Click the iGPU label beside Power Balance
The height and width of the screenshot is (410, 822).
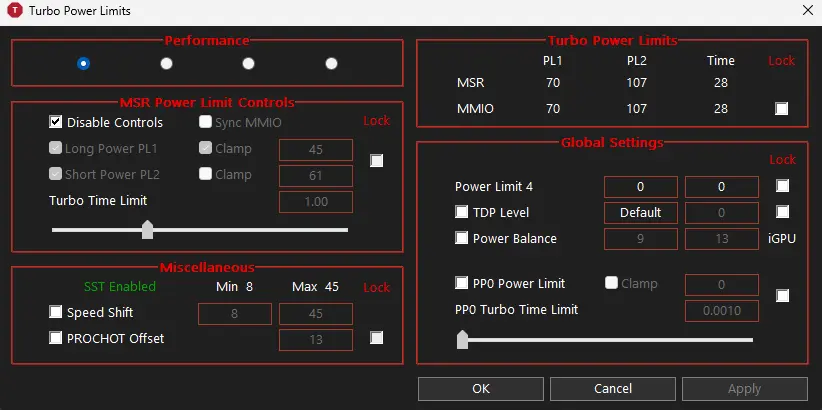pyautogui.click(x=782, y=239)
